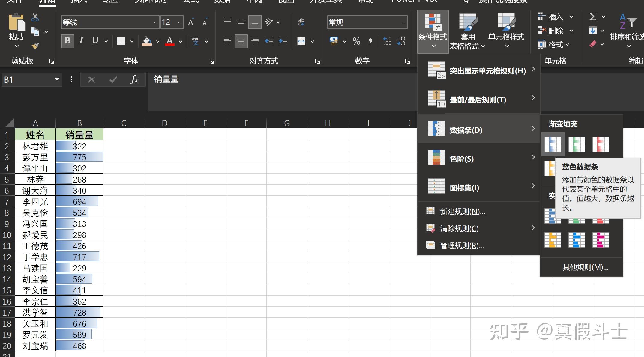Viewport: 644px width, 357px height.
Task: Click the Copy icon
Action: pos(35,31)
